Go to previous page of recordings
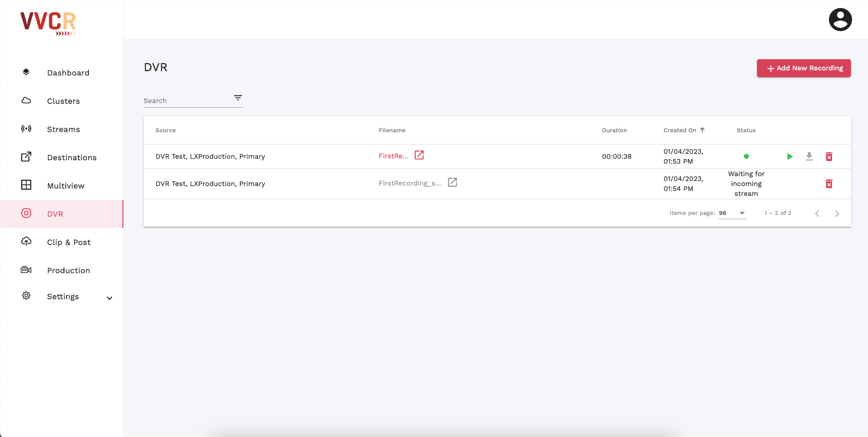The width and height of the screenshot is (868, 437). 817,213
